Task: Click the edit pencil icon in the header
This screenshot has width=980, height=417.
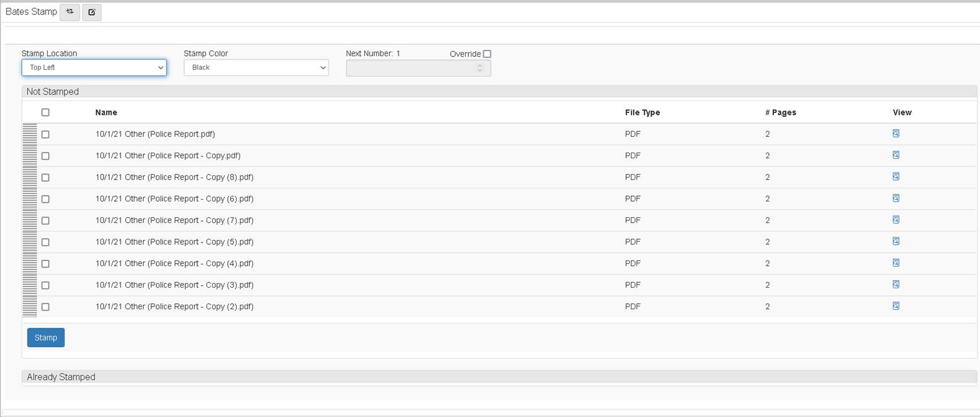Action: click(x=92, y=12)
